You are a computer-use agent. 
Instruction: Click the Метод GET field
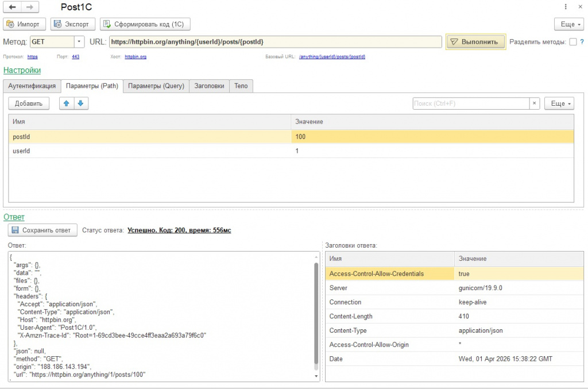(x=52, y=41)
